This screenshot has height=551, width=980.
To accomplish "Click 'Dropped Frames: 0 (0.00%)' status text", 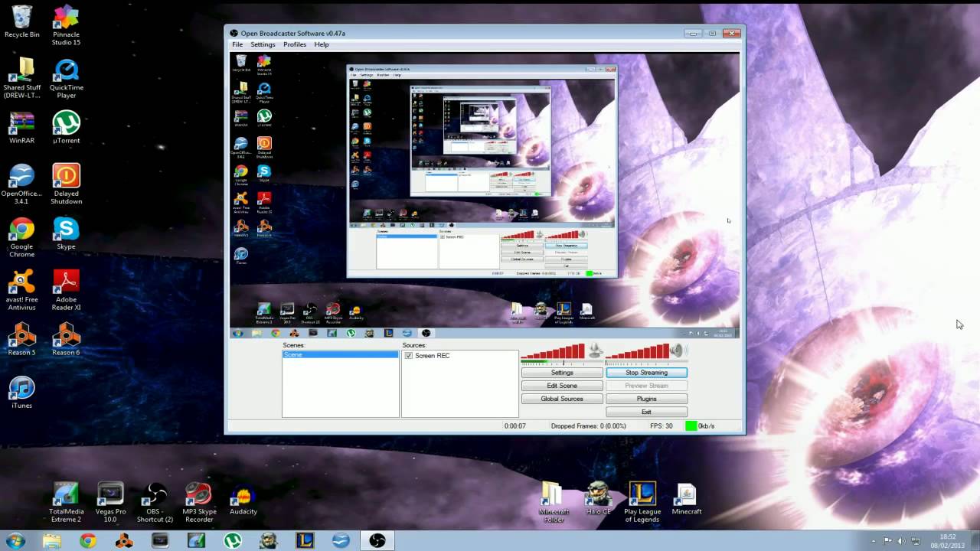I will (x=589, y=425).
